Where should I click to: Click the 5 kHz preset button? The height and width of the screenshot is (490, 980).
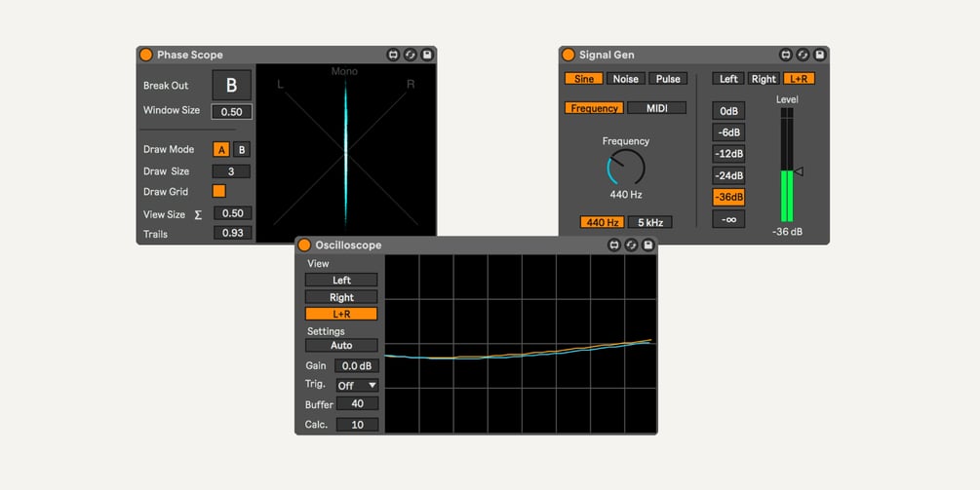[650, 222]
